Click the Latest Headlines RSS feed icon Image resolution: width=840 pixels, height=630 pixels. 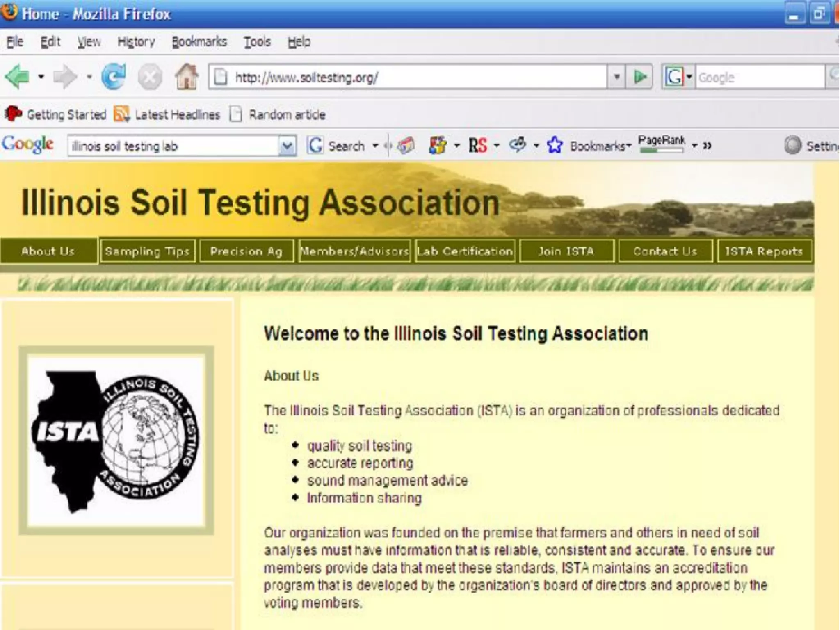pos(121,114)
